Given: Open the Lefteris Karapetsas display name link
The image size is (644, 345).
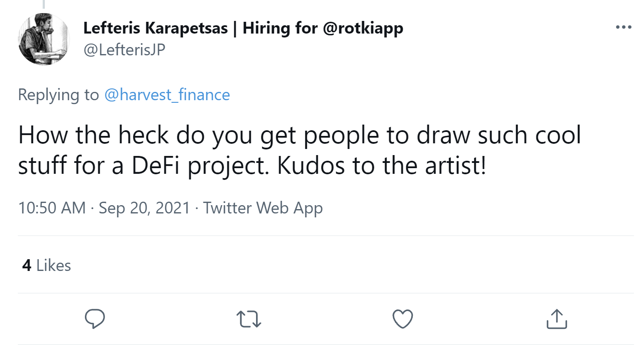Looking at the screenshot, I should tap(155, 29).
